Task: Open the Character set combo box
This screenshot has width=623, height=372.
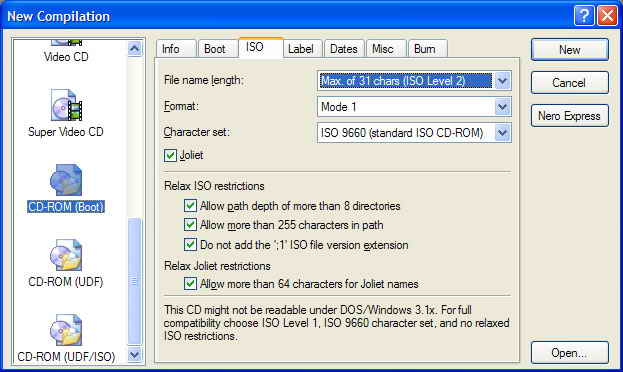Action: click(414, 133)
